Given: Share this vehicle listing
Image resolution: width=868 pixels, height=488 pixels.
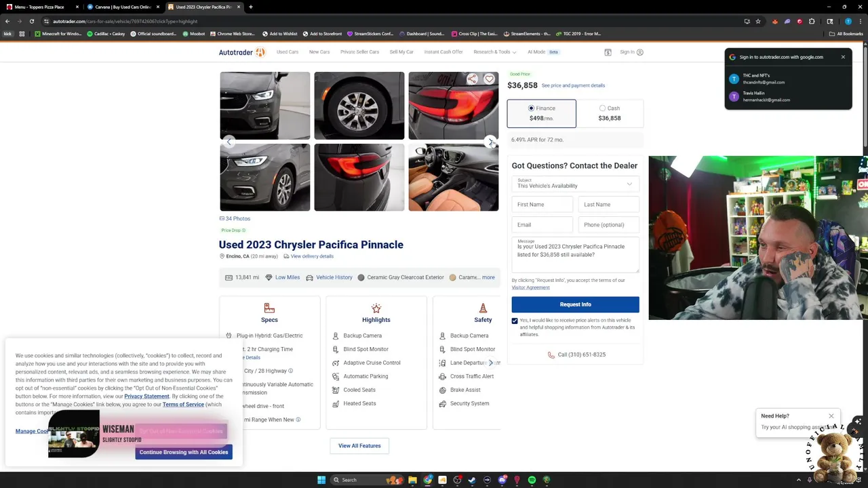Looking at the screenshot, I should [x=472, y=79].
